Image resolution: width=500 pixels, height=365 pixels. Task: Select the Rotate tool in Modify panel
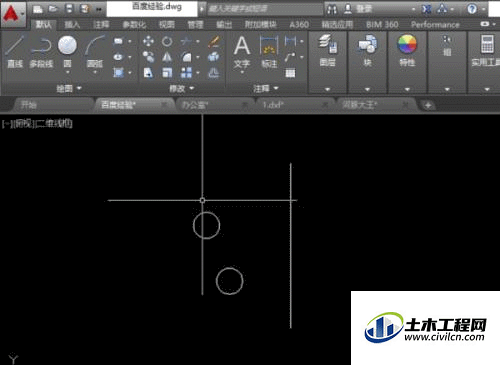pyautogui.click(x=167, y=41)
